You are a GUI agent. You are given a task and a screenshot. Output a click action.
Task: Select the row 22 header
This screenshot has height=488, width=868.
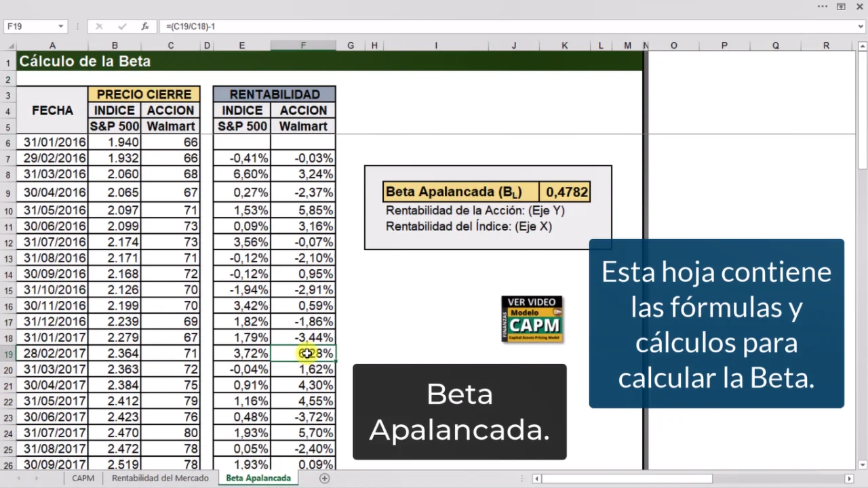tap(8, 401)
